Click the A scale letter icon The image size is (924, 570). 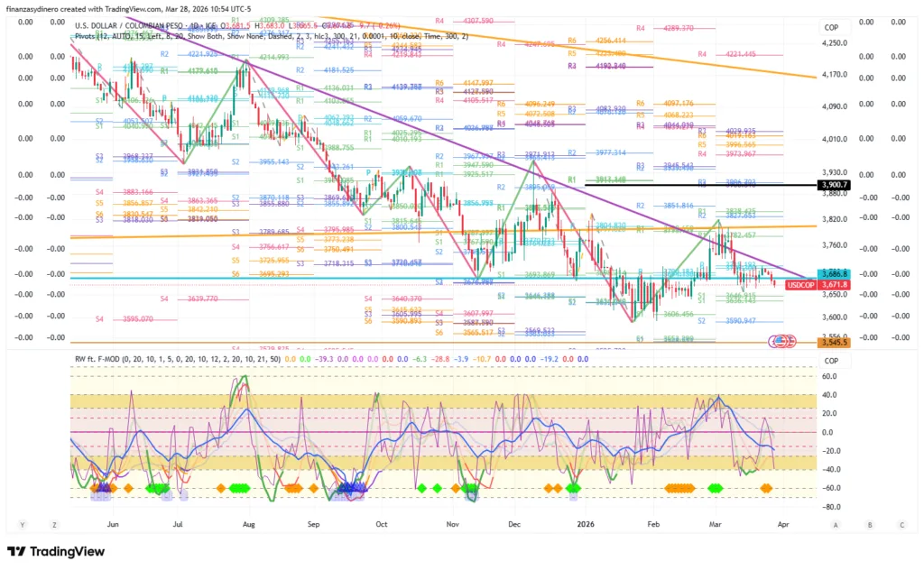[836, 524]
